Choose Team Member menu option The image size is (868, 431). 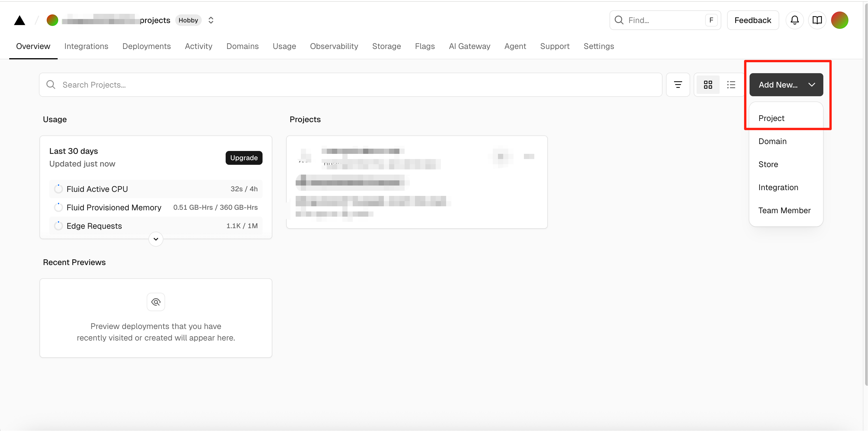point(784,210)
